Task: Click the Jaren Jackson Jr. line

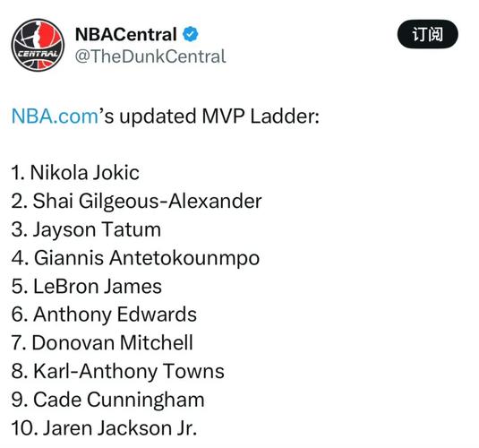Action: (x=104, y=428)
